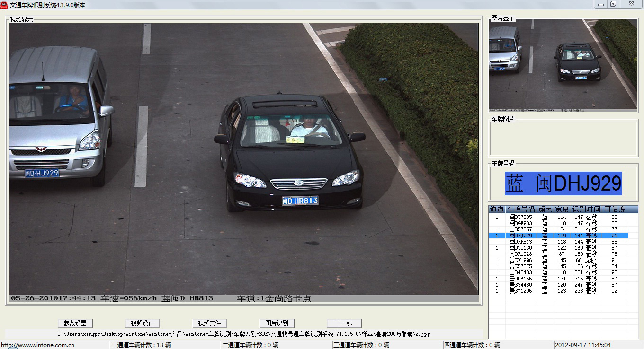Screen dimensions: 644x349
Task: Click the blue 闽DHJ929 plate result display
Action: coord(563,183)
